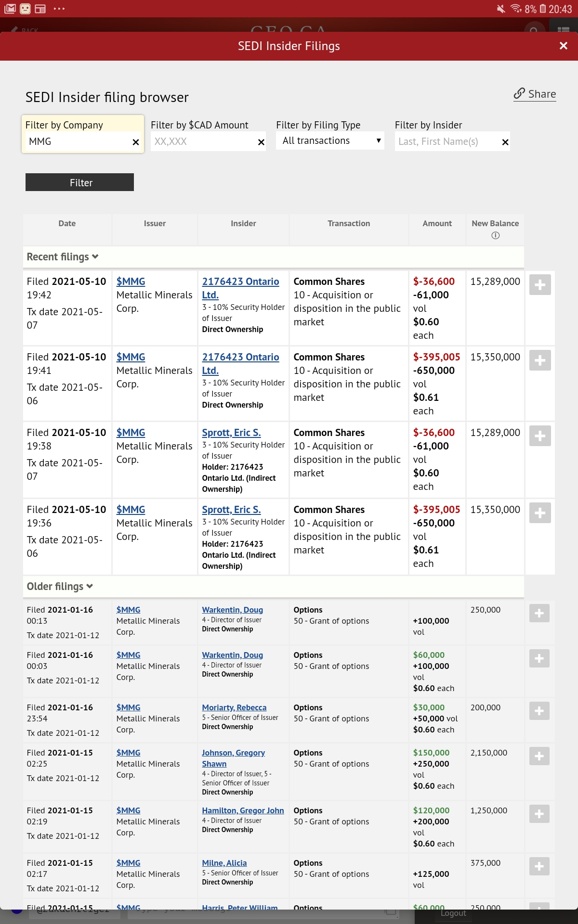Clear the Filter by Insider field
Viewport: 578px width, 924px height.
(505, 142)
